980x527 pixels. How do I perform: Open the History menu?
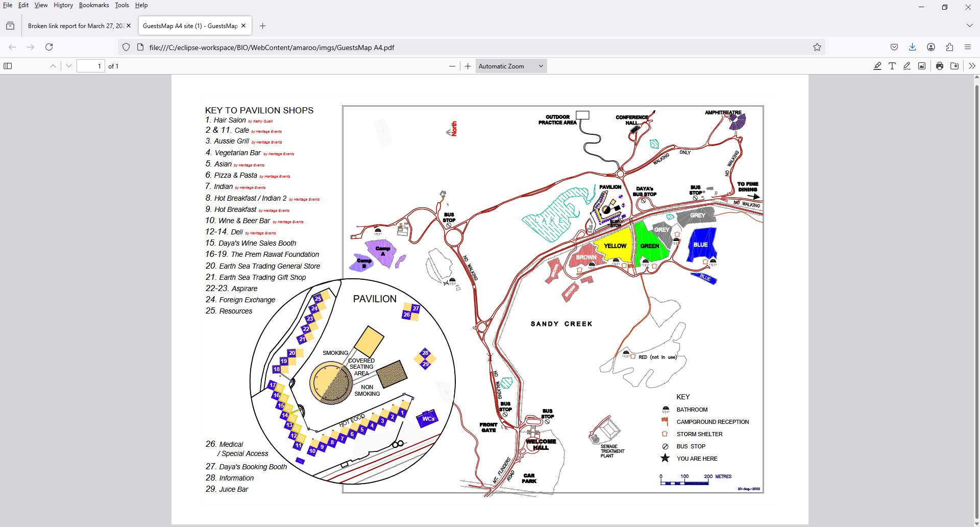point(63,5)
